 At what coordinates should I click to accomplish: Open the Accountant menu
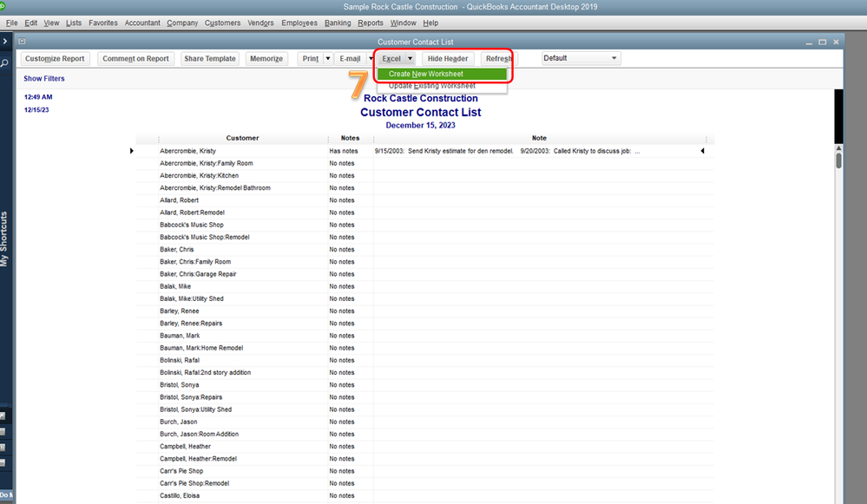[142, 23]
